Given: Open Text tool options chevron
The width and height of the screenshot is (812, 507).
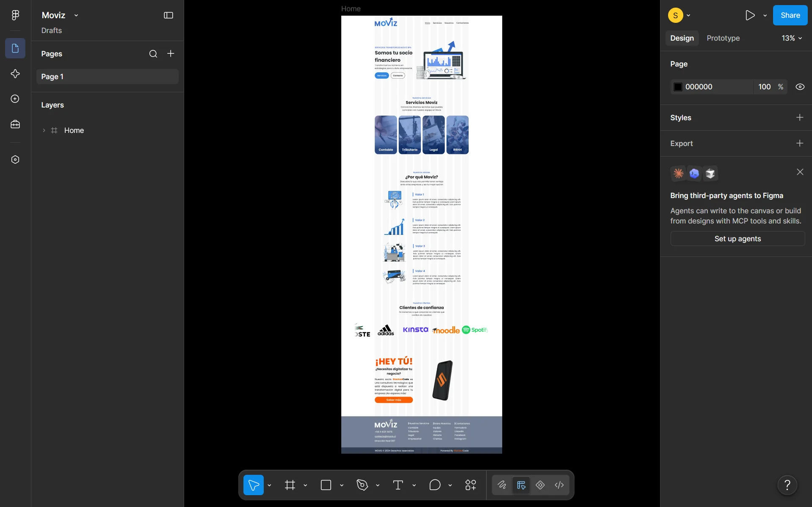Looking at the screenshot, I should click(x=414, y=485).
